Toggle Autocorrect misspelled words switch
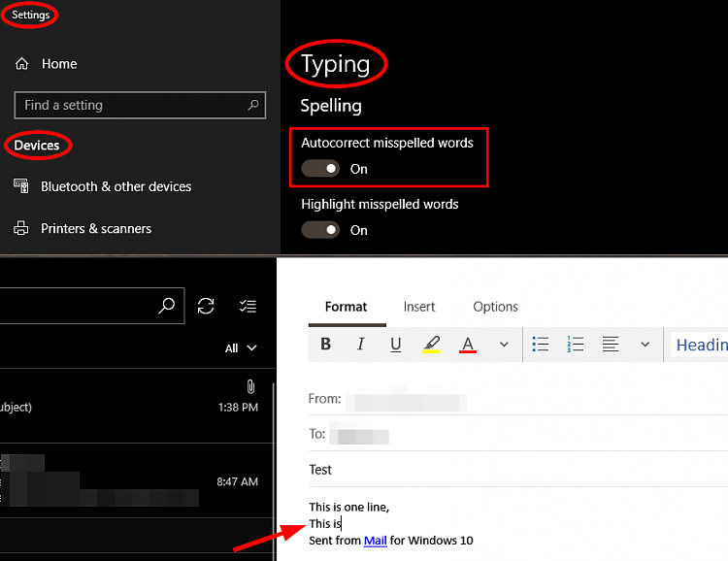This screenshot has width=728, height=561. [x=320, y=169]
